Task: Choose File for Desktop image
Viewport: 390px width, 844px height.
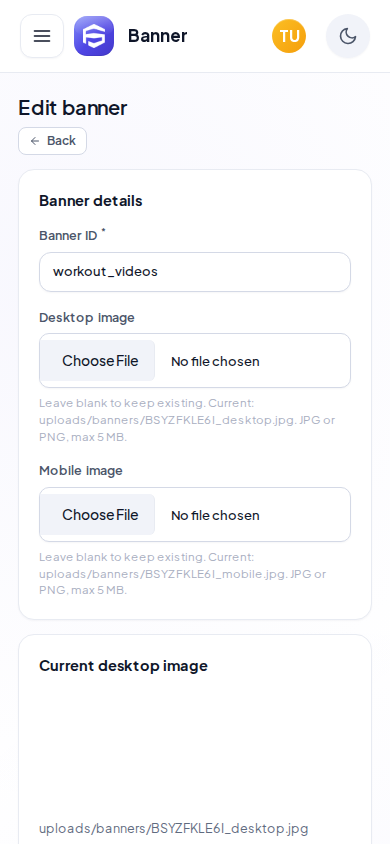Action: [x=98, y=361]
